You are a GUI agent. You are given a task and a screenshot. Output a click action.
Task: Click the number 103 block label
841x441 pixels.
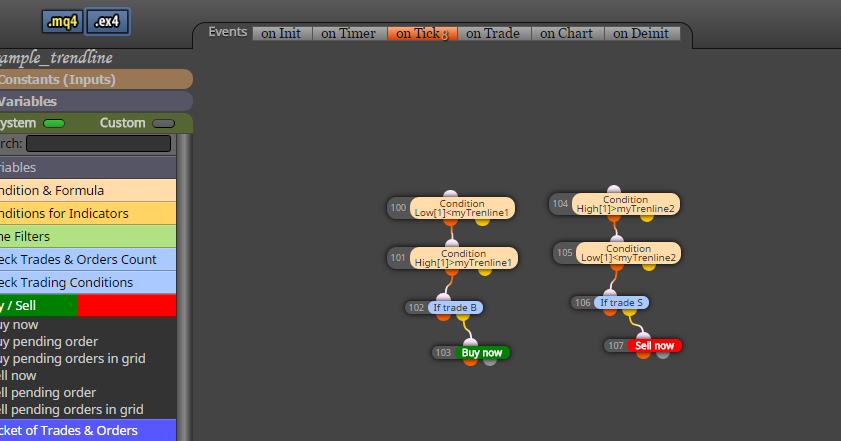pyautogui.click(x=444, y=353)
